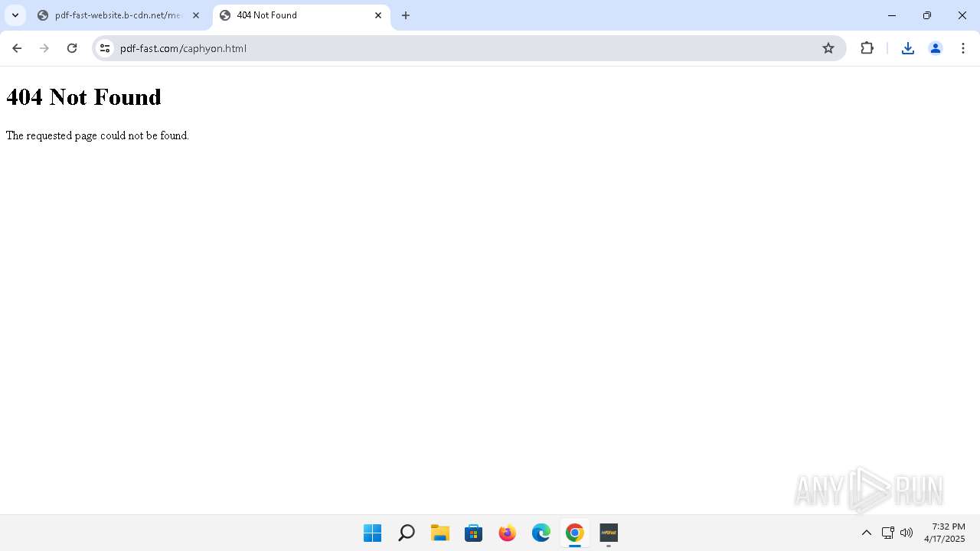
Task: Open the Chrome profile menu
Action: (x=936, y=48)
